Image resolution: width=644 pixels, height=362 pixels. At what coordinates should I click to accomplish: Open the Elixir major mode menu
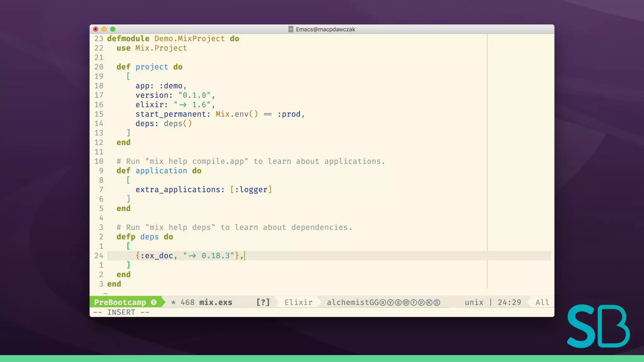[298, 302]
